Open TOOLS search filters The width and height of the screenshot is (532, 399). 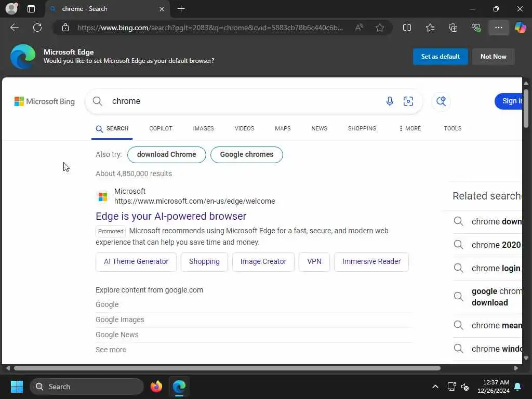pos(453,128)
